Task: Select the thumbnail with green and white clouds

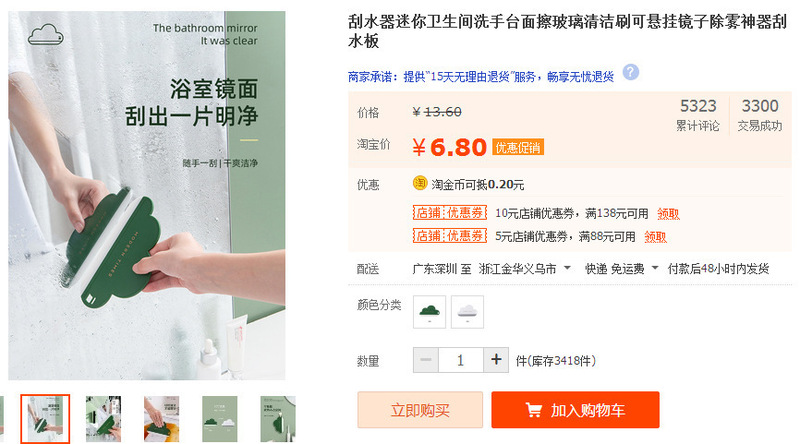Action: (x=220, y=419)
